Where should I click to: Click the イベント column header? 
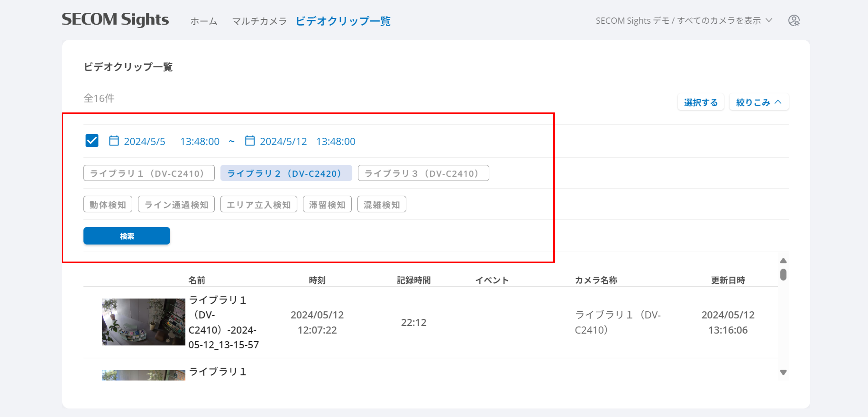pos(492,280)
